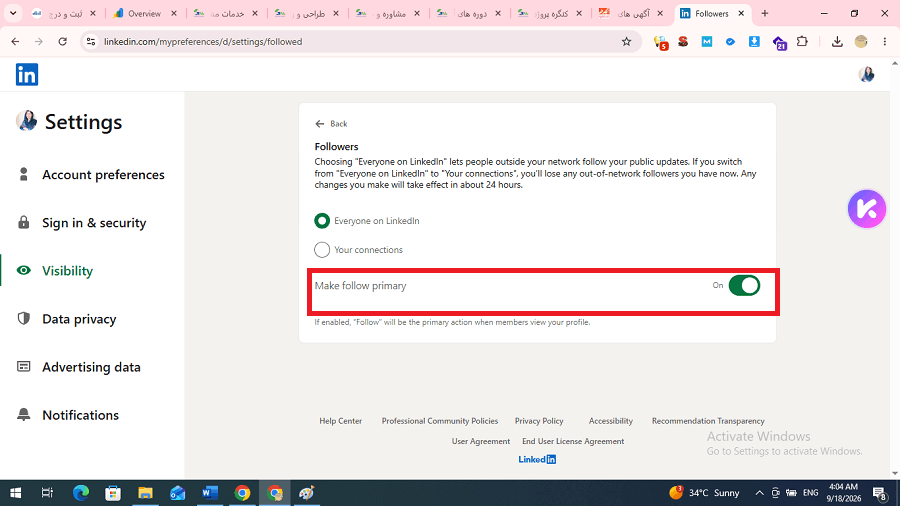900x506 pixels.
Task: Click the LinkedIn footer logo
Action: pyautogui.click(x=537, y=460)
